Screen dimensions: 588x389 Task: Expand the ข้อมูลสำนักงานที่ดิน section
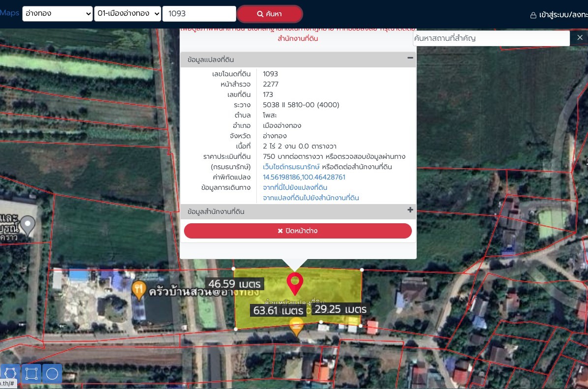tap(410, 210)
